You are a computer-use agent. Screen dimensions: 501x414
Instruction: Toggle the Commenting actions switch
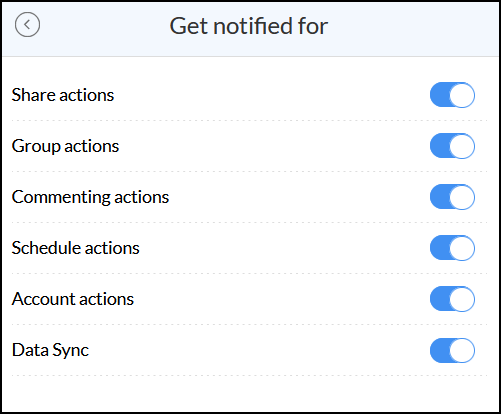452,197
